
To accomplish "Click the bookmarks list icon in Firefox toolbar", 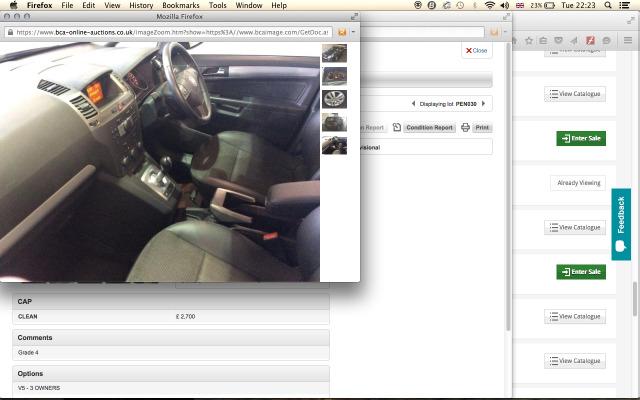I will (x=543, y=40).
